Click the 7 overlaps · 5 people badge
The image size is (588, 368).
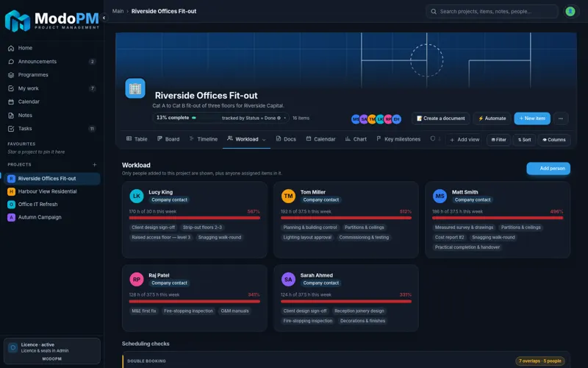coord(540,361)
